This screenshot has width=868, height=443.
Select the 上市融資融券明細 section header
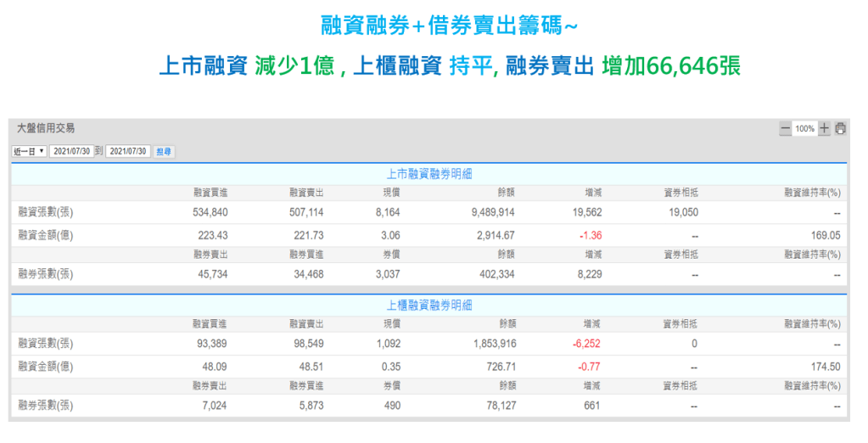click(428, 173)
